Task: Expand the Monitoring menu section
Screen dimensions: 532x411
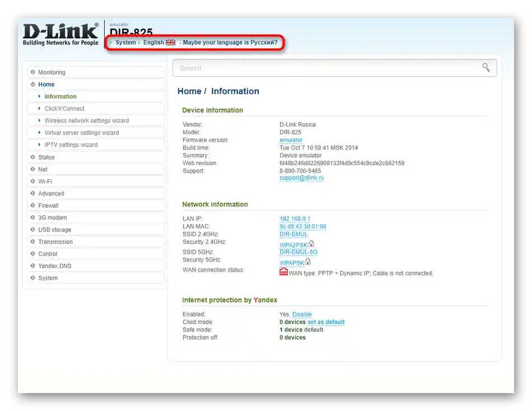Action: point(96,72)
